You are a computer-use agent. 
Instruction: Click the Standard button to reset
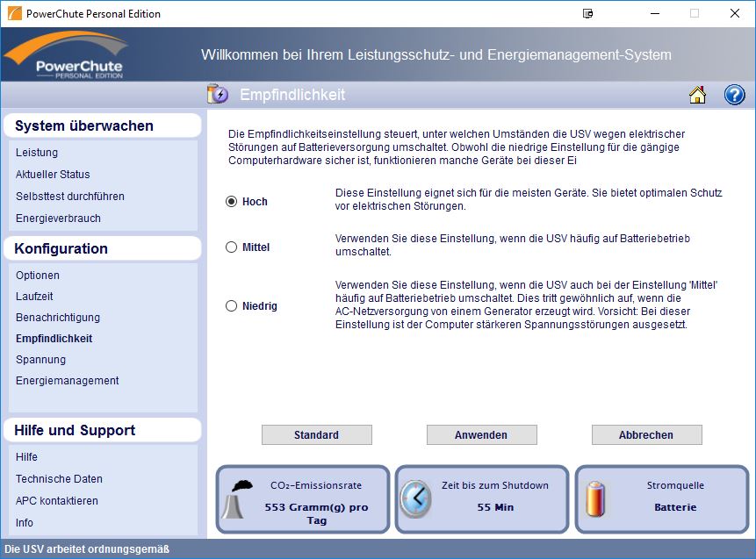[x=316, y=435]
